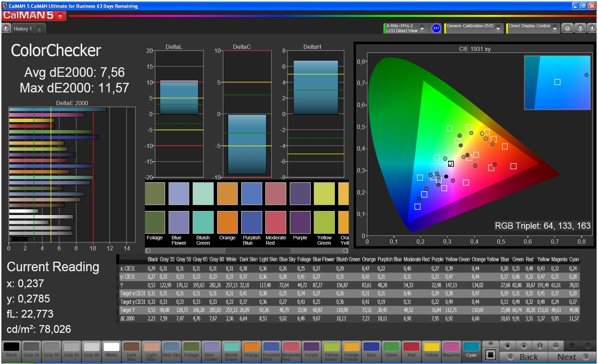Choose the Foliage patch in bottom strip
The width and height of the screenshot is (598, 364).
point(191,351)
